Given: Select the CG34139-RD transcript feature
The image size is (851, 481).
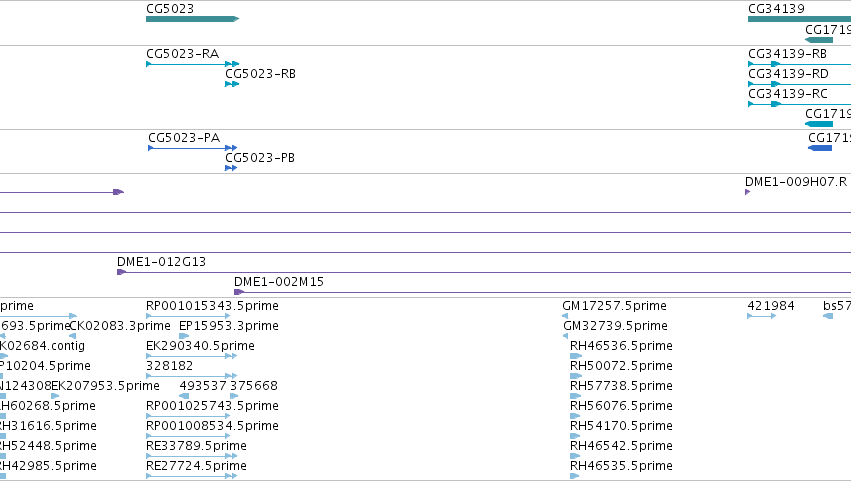Looking at the screenshot, I should tap(799, 84).
